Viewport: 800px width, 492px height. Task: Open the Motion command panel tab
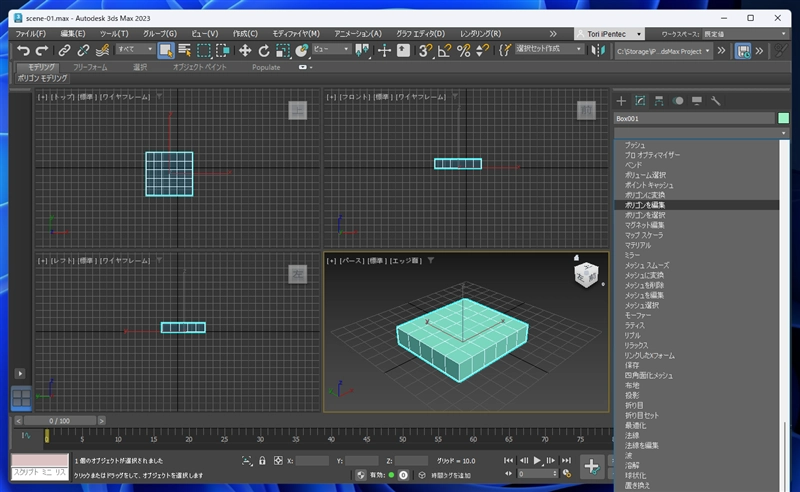678,101
